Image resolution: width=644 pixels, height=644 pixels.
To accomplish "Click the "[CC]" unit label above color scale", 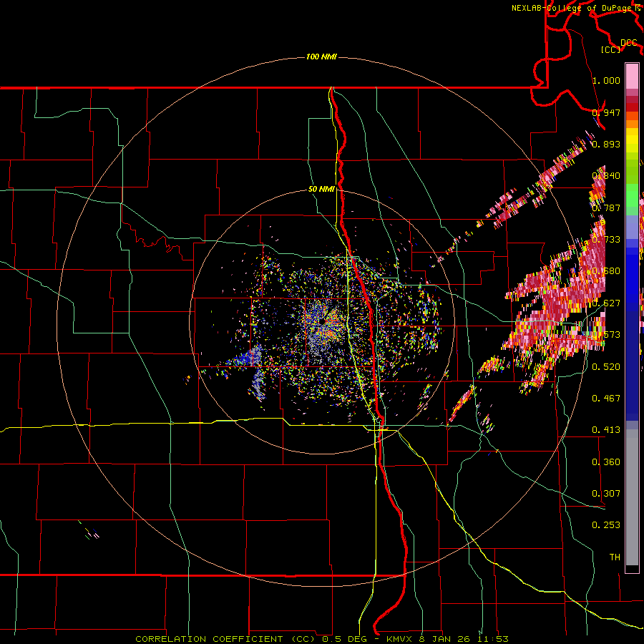I will [x=611, y=49].
